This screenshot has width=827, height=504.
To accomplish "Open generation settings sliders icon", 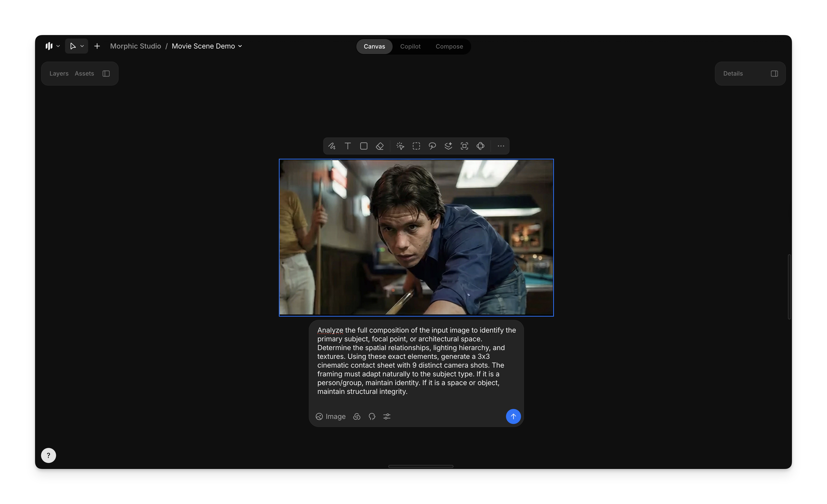I will tap(387, 416).
